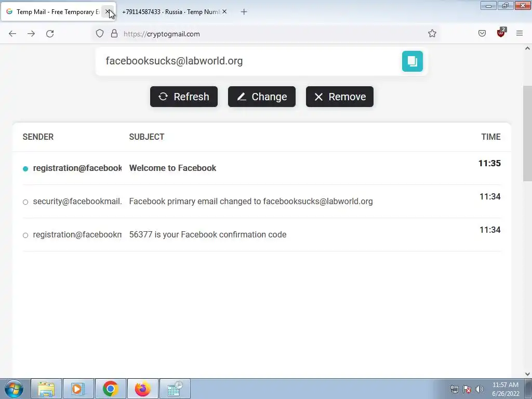Click the volume speaker tray icon

tap(479, 389)
